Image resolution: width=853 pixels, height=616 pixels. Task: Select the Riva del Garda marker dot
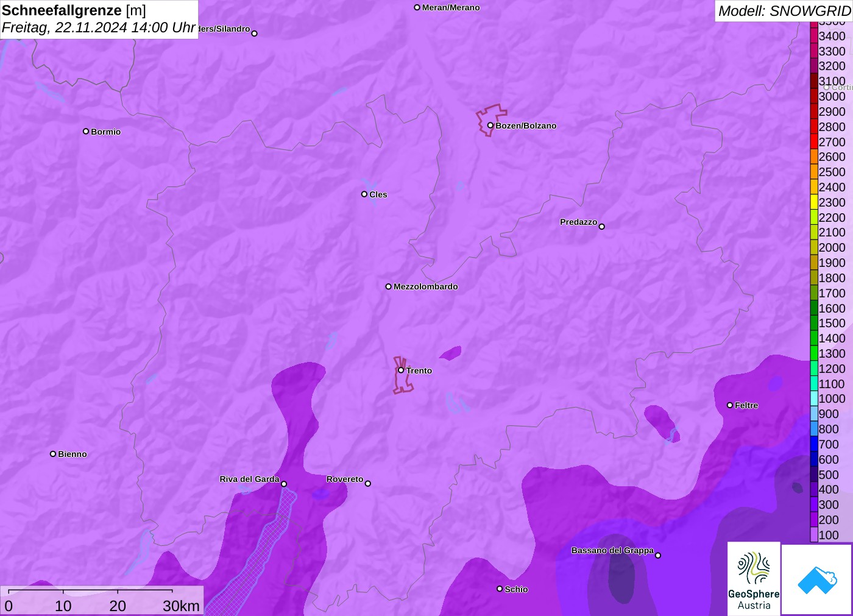point(283,484)
